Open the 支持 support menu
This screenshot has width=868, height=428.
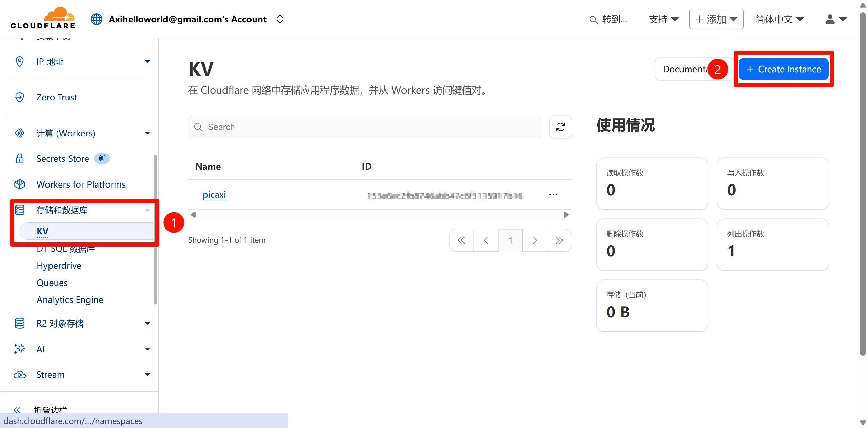tap(664, 19)
